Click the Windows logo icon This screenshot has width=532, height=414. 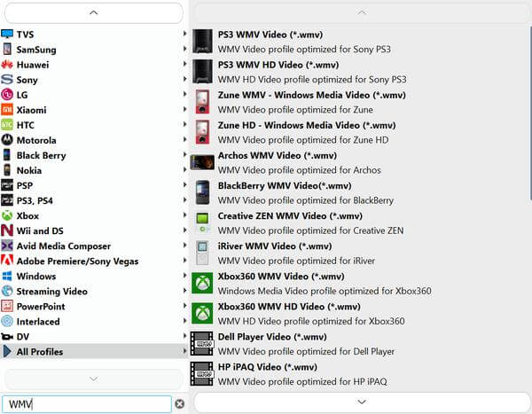[x=7, y=276]
